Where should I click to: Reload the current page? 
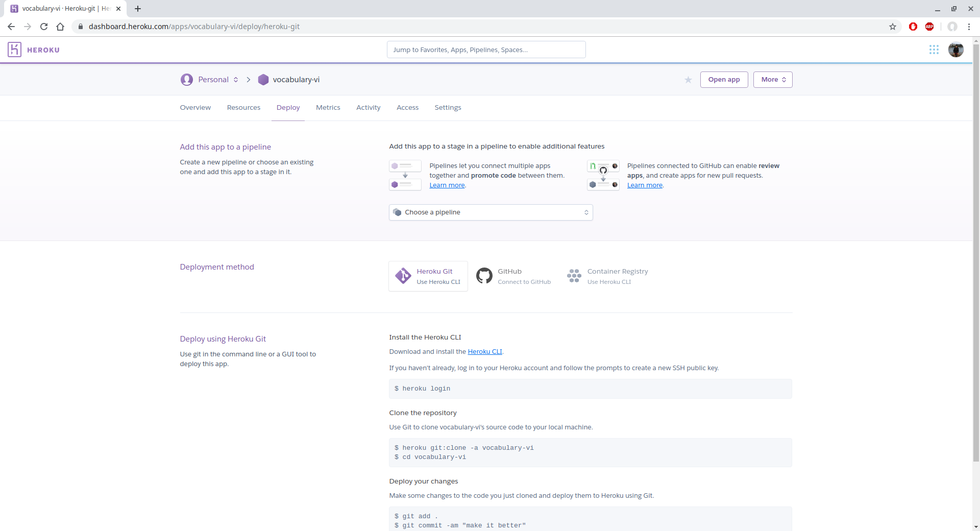tap(44, 27)
